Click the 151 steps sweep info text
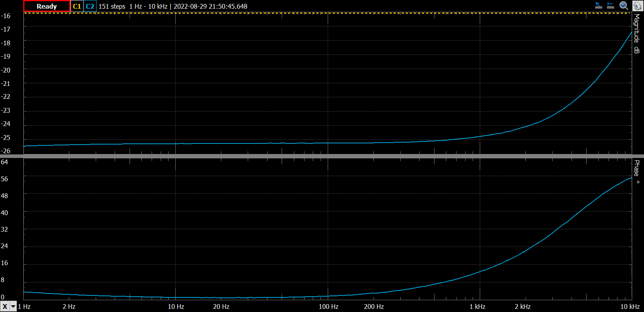The image size is (644, 312). click(112, 6)
